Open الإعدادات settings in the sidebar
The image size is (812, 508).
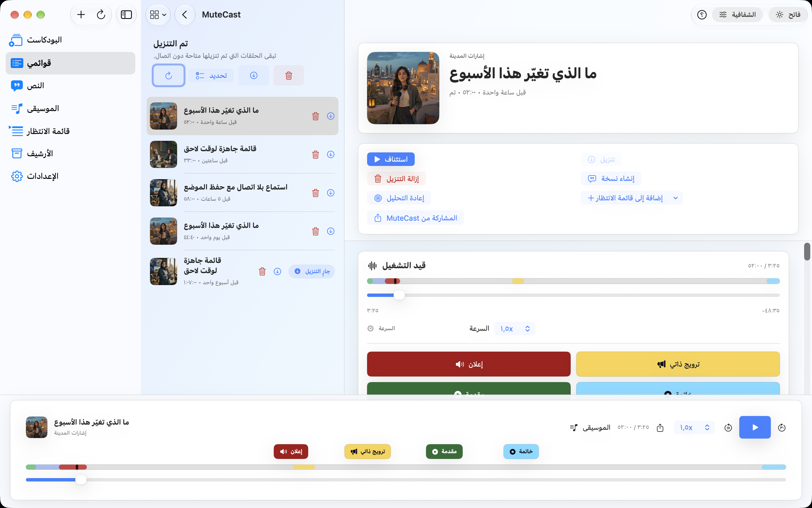pyautogui.click(x=70, y=176)
